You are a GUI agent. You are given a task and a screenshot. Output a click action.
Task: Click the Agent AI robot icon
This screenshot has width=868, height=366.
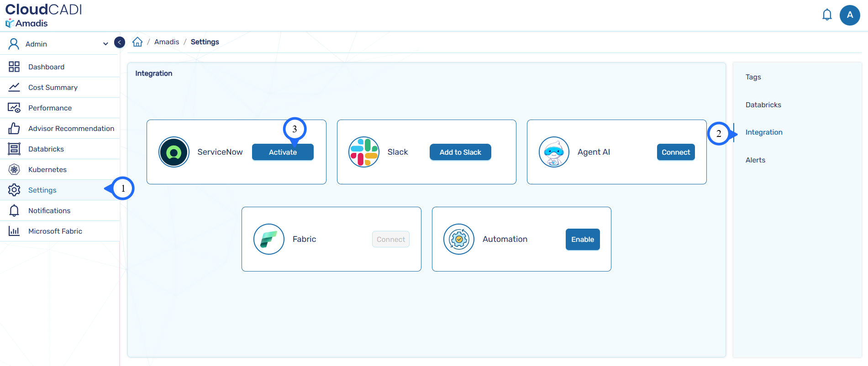(554, 152)
